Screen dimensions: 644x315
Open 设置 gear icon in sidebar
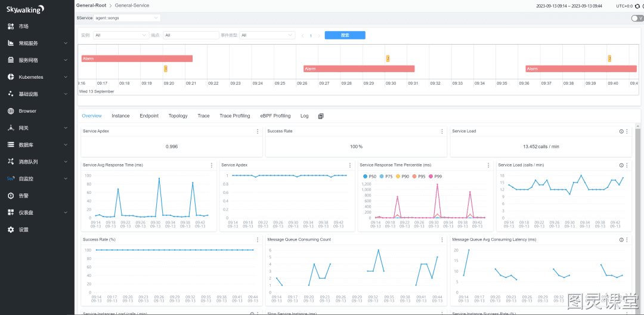click(x=11, y=230)
